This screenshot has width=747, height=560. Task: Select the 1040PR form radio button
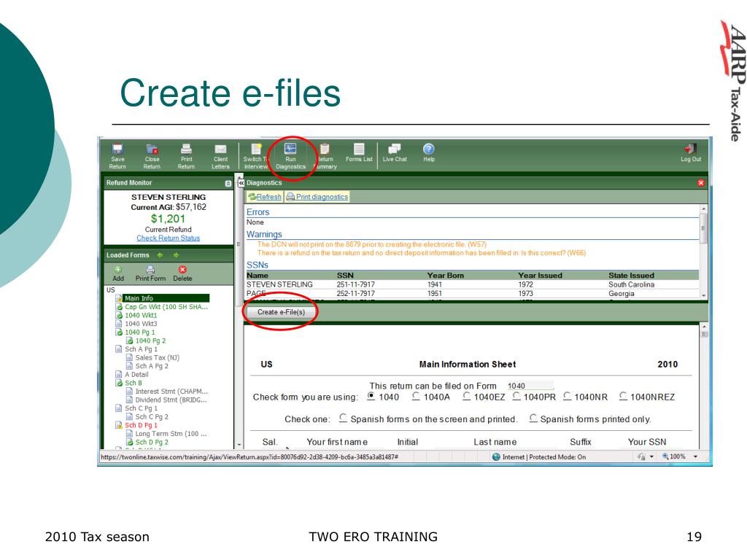point(516,396)
